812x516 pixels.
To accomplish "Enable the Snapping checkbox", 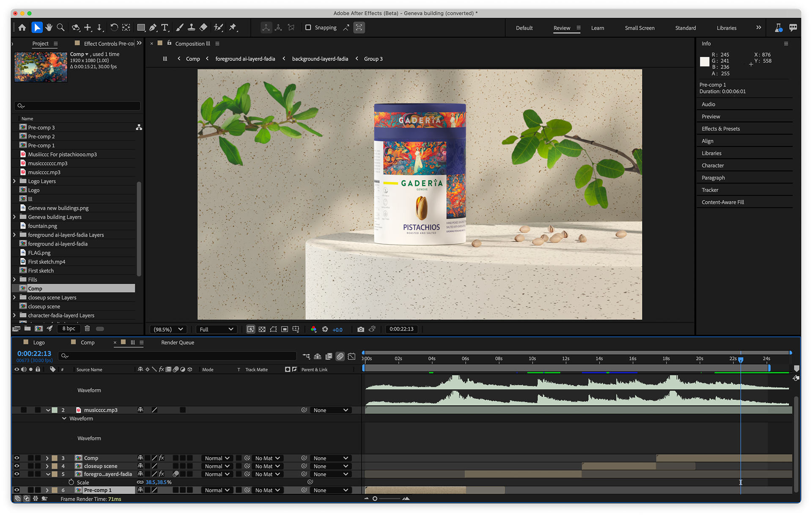I will (308, 28).
